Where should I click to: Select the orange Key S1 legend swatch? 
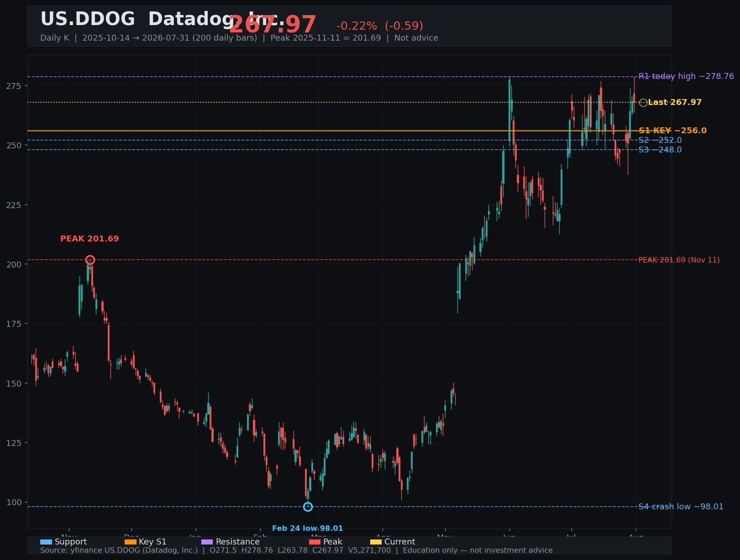(x=130, y=542)
